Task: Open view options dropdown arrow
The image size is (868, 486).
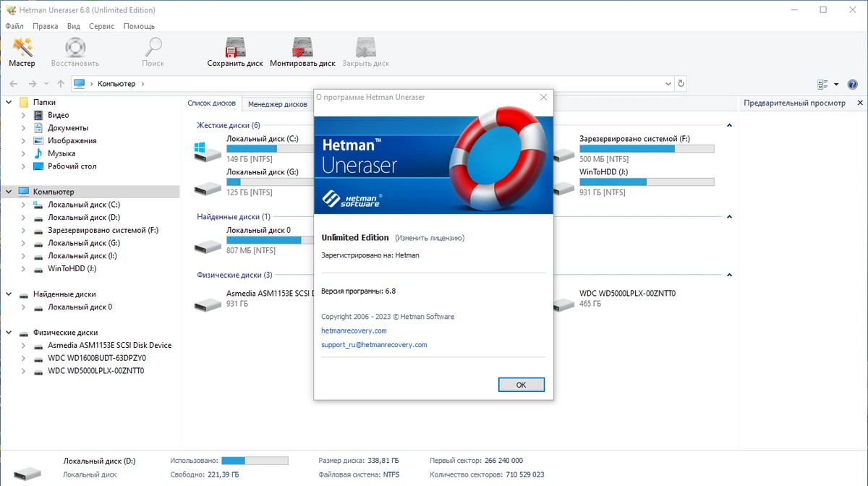Action: 836,84
